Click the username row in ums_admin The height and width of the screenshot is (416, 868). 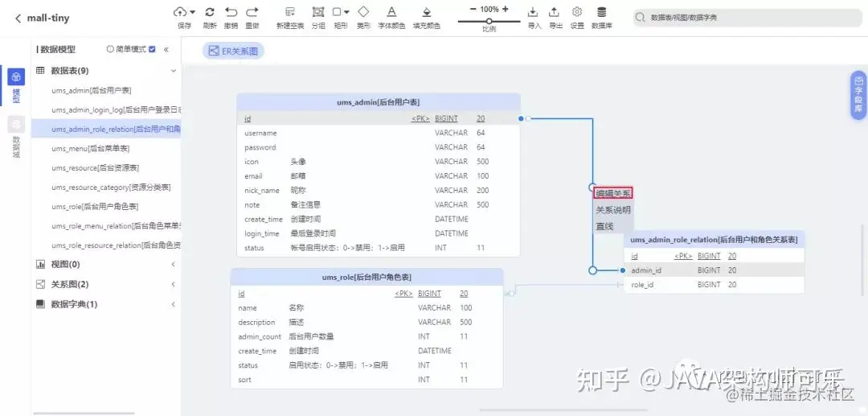tap(378, 133)
